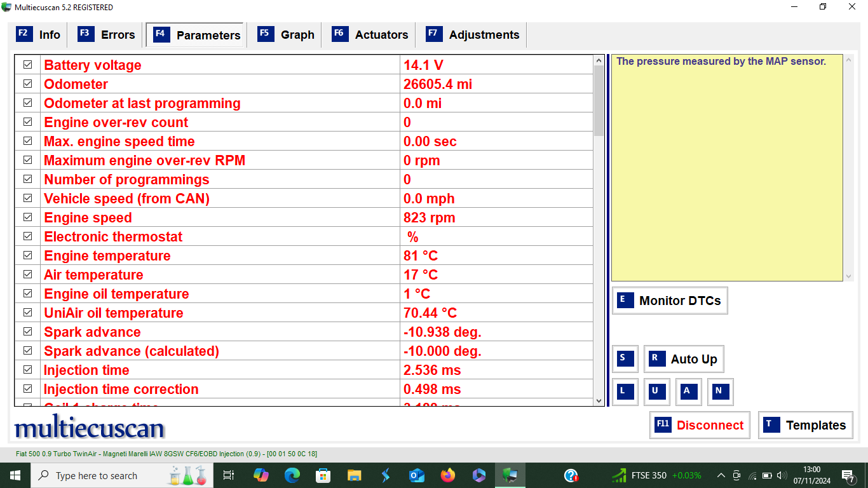The height and width of the screenshot is (488, 868).
Task: Toggle Odometer at last programming checkbox
Action: click(27, 103)
